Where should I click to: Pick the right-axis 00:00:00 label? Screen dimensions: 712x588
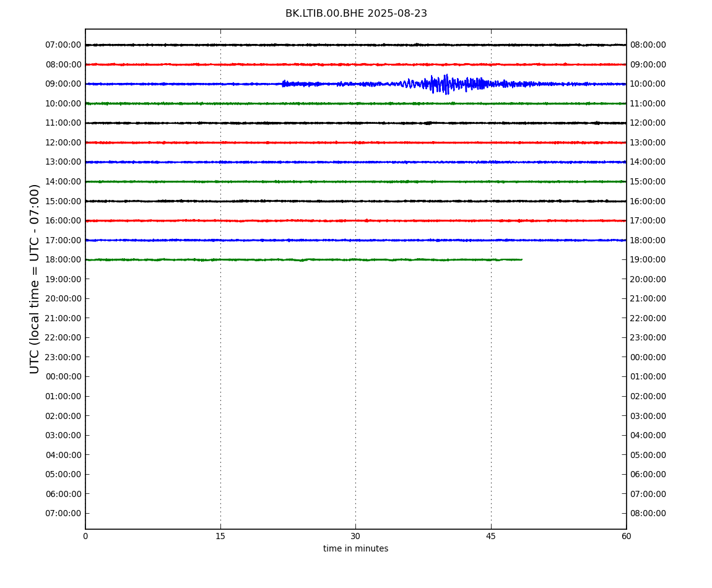coord(648,357)
